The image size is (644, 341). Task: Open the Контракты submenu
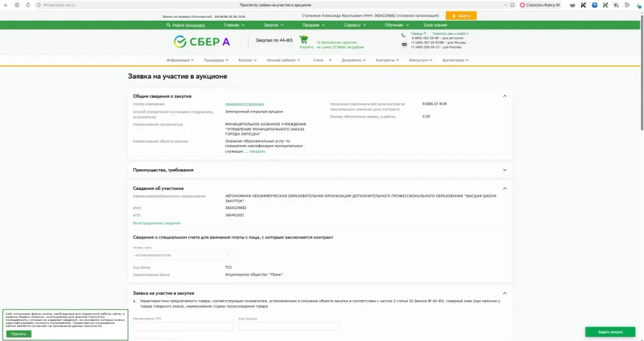click(387, 60)
